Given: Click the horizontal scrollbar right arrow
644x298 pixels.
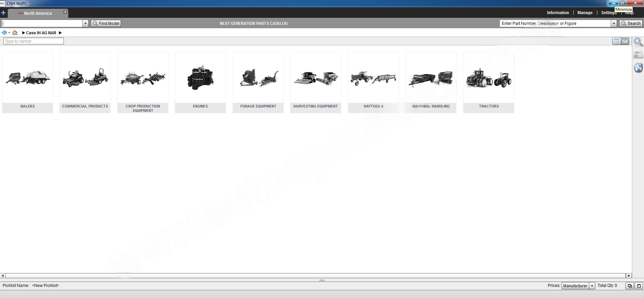Looking at the screenshot, I should click(629, 275).
